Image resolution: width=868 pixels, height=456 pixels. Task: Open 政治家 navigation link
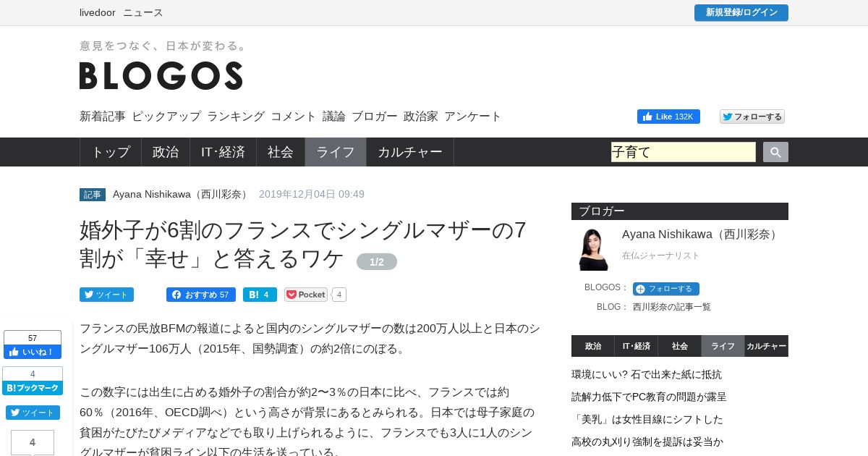421,116
